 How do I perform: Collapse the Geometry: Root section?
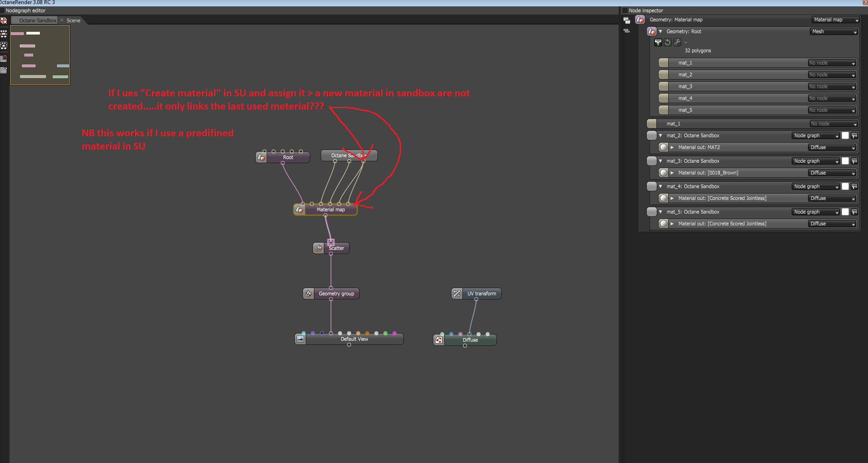660,31
